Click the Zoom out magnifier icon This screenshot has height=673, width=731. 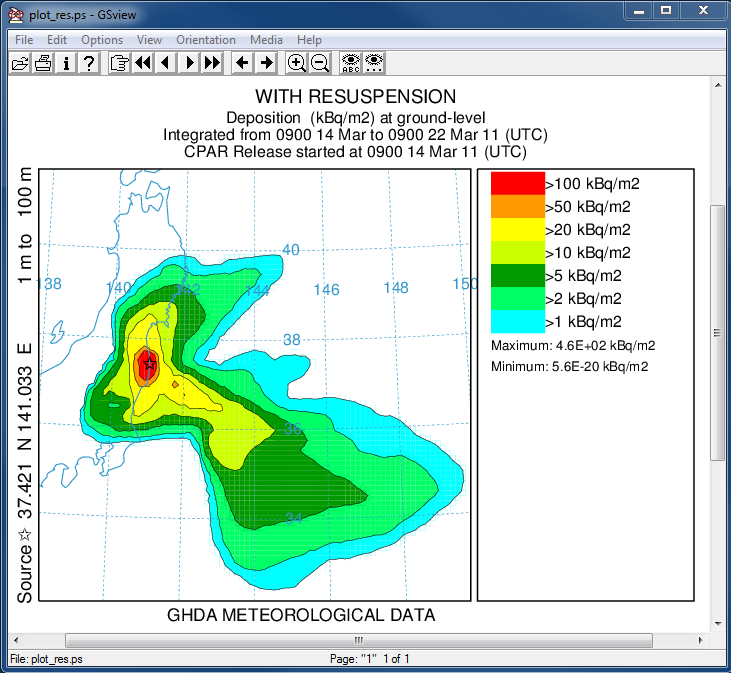pyautogui.click(x=319, y=63)
